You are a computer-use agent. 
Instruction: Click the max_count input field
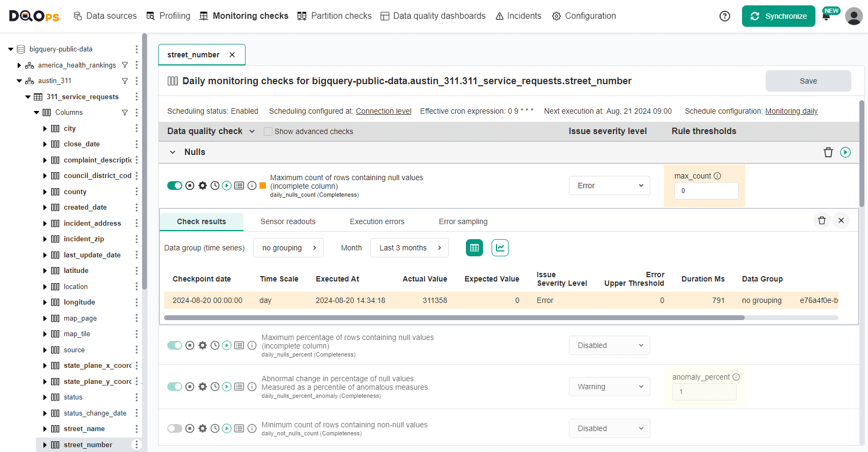(x=707, y=191)
